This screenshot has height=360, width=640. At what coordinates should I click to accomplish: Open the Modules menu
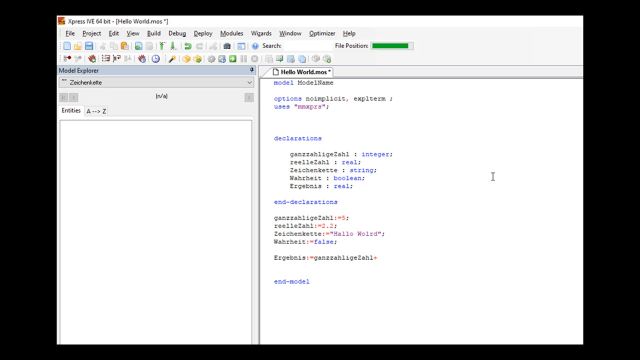click(x=231, y=33)
